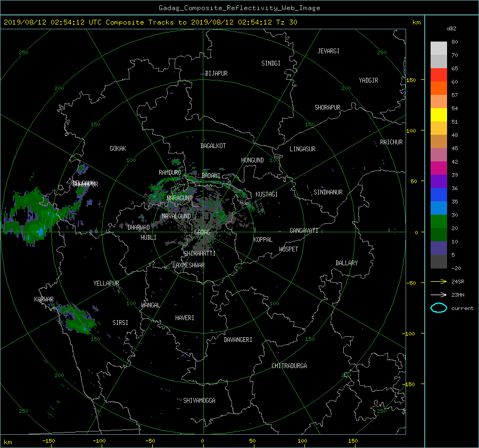Click the SINDGI city label
This screenshot has width=479, height=448.
click(271, 63)
